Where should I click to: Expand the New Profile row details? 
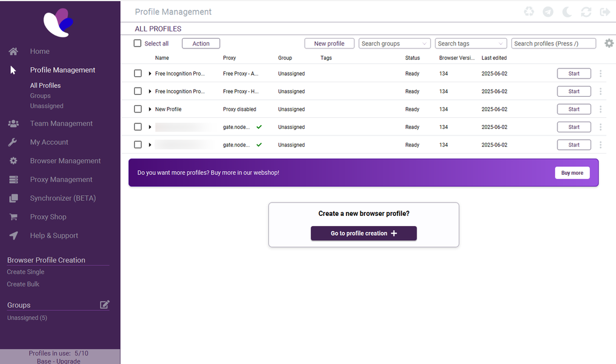pyautogui.click(x=150, y=109)
